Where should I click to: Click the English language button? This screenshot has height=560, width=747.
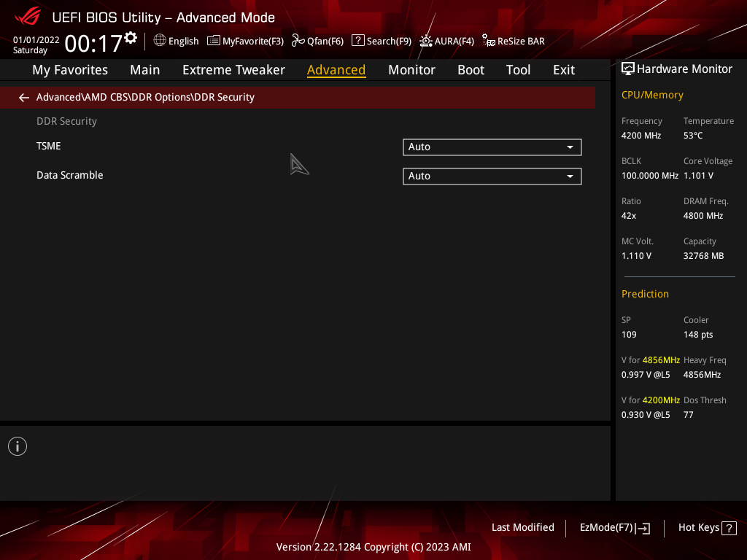pyautogui.click(x=183, y=42)
